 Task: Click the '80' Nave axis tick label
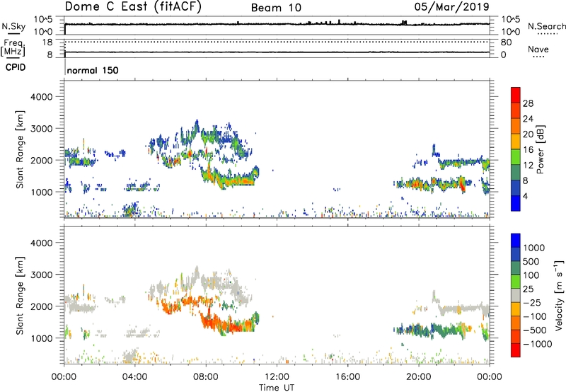point(506,42)
